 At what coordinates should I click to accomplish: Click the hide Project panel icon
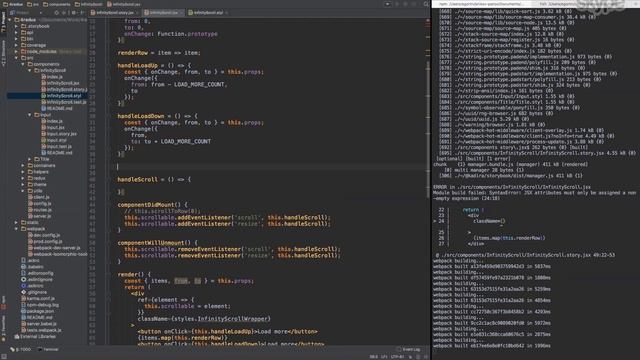[82, 13]
